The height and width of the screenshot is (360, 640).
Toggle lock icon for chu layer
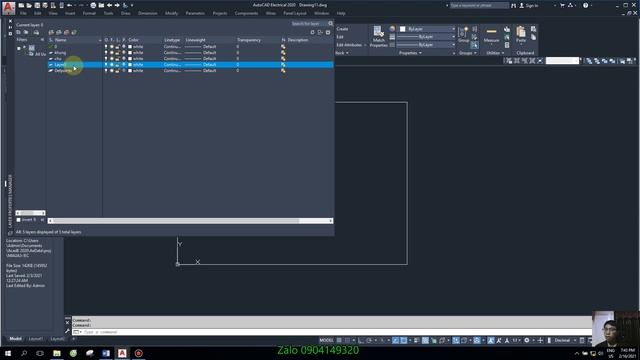pos(118,58)
